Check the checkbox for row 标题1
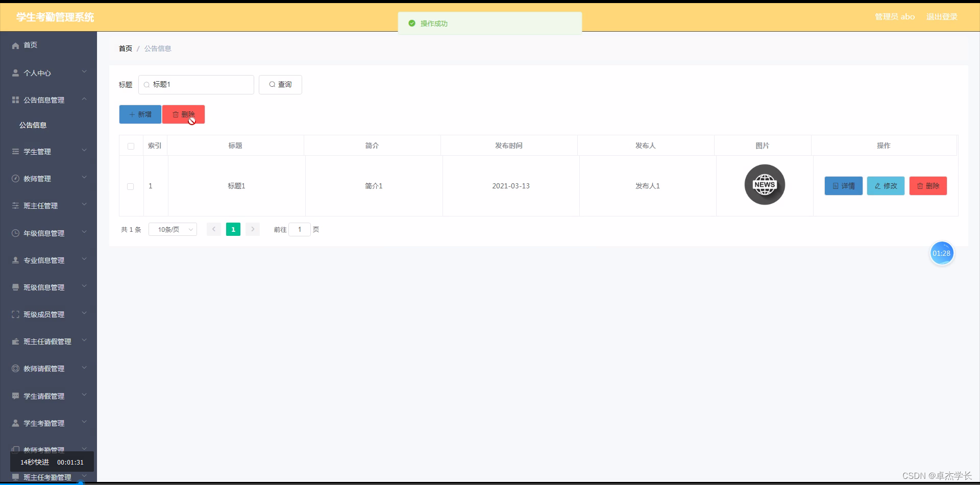This screenshot has height=485, width=980. tap(131, 186)
